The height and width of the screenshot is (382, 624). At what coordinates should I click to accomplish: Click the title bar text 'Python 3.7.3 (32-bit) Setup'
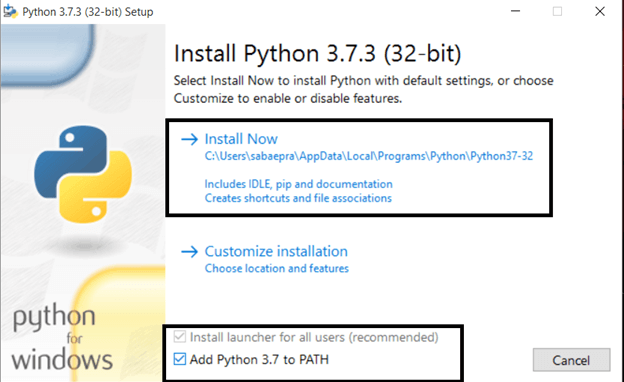(88, 12)
